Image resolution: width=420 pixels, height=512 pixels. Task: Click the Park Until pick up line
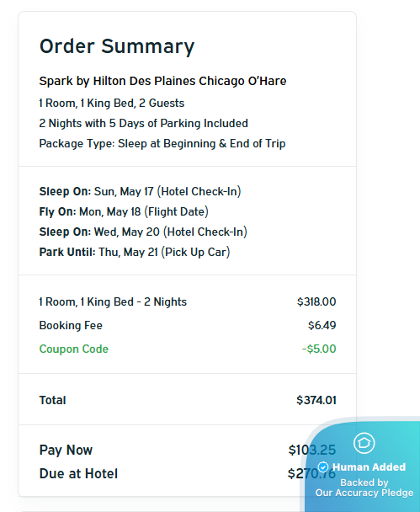tap(135, 252)
